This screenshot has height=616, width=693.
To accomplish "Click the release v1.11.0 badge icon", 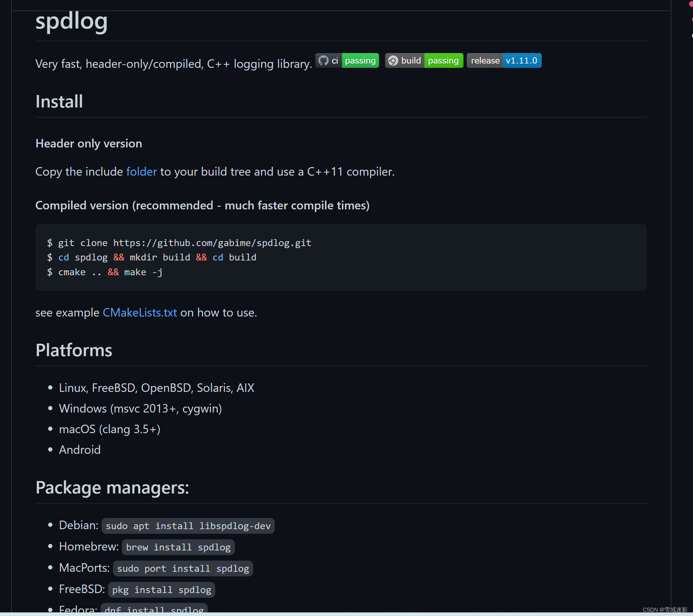I will [x=504, y=60].
